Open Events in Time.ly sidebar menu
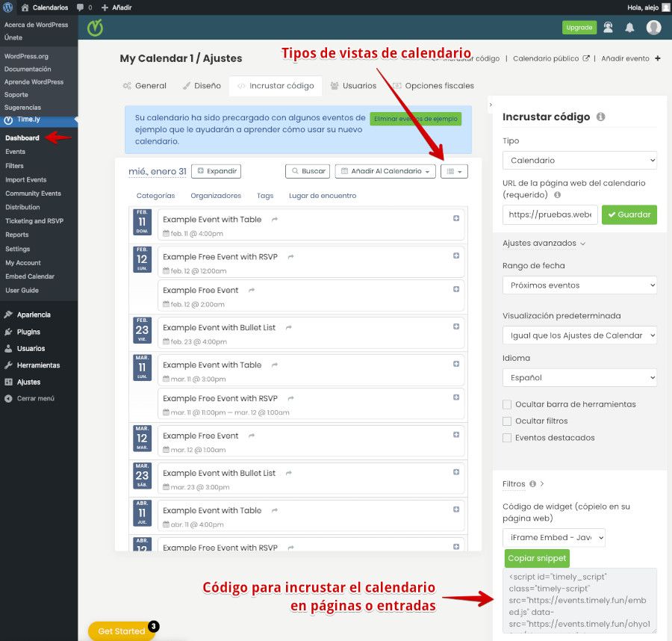Screen dimensions: 672x641 tap(16, 152)
